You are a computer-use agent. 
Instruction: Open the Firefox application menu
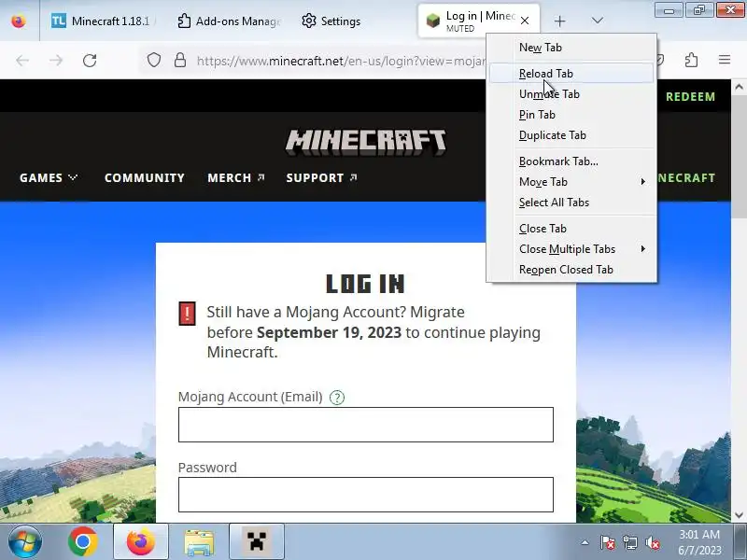[725, 60]
